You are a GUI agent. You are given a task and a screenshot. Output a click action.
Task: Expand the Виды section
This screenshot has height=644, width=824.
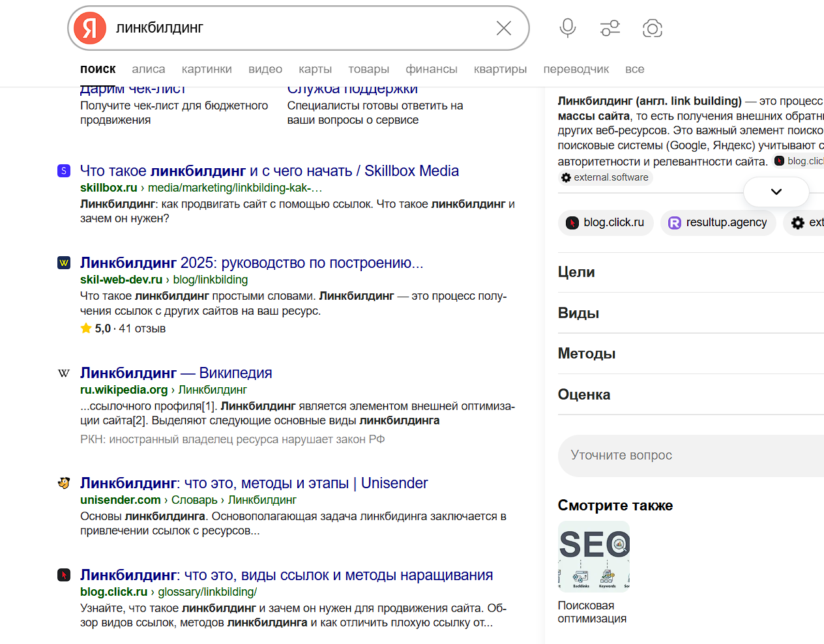point(691,313)
